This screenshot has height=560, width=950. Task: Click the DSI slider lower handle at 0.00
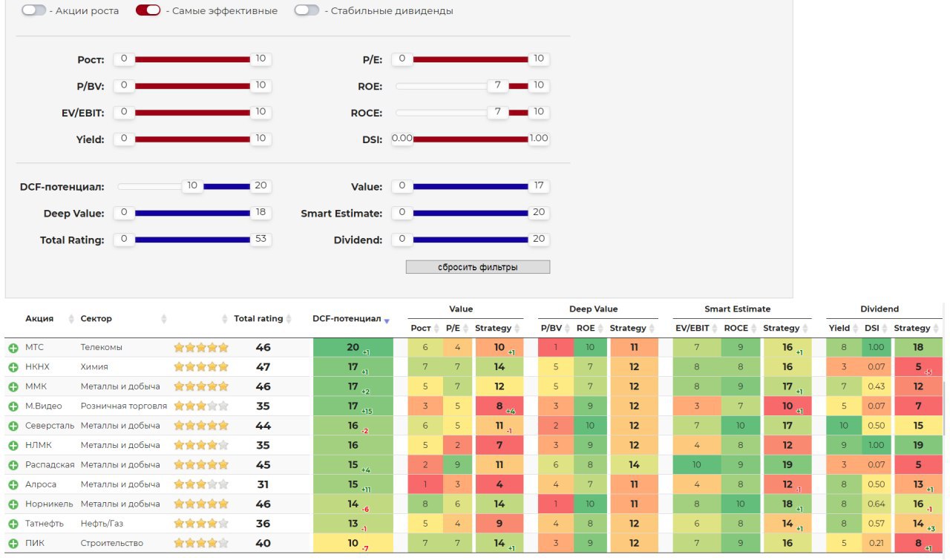pyautogui.click(x=402, y=139)
